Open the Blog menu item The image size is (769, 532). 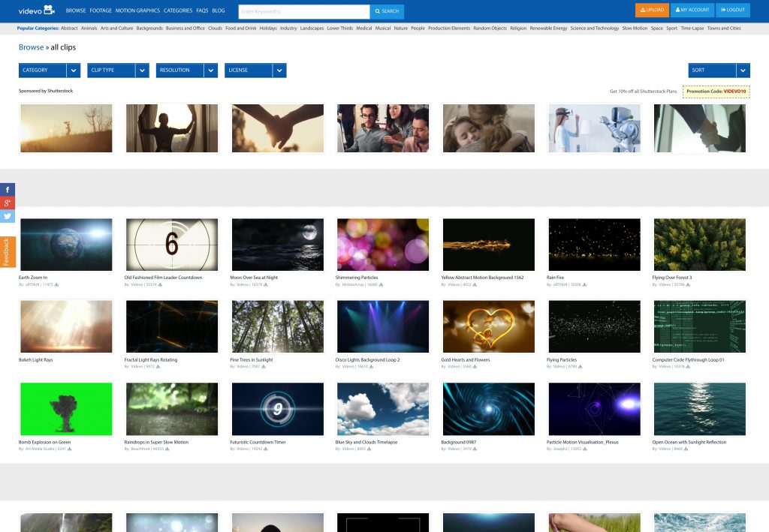tap(219, 11)
